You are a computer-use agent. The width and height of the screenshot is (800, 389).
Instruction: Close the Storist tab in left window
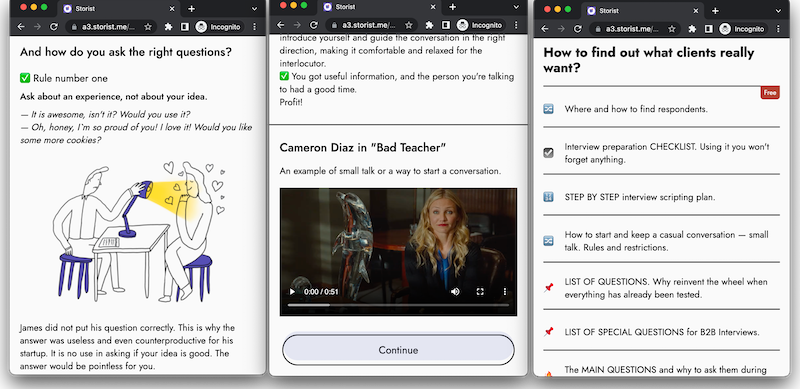172,9
